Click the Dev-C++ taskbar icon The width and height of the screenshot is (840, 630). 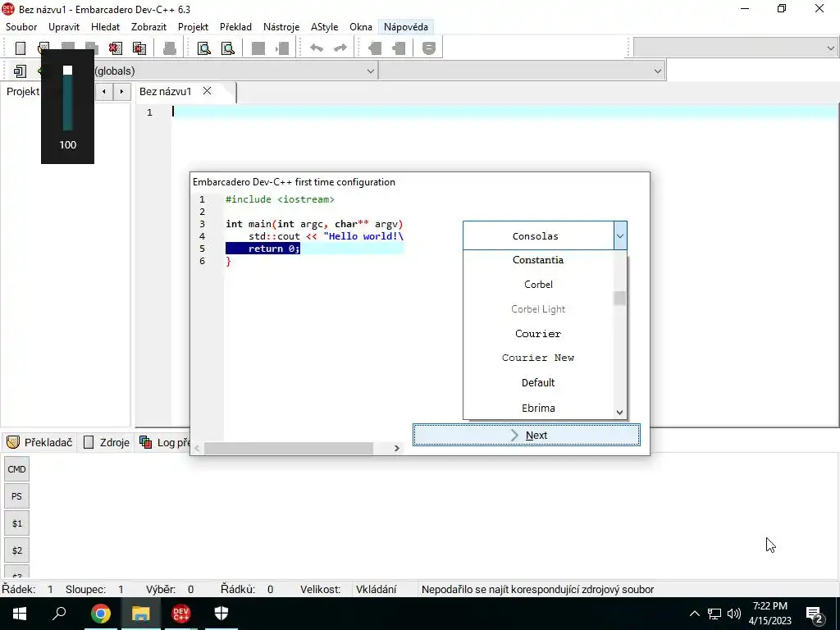click(180, 614)
